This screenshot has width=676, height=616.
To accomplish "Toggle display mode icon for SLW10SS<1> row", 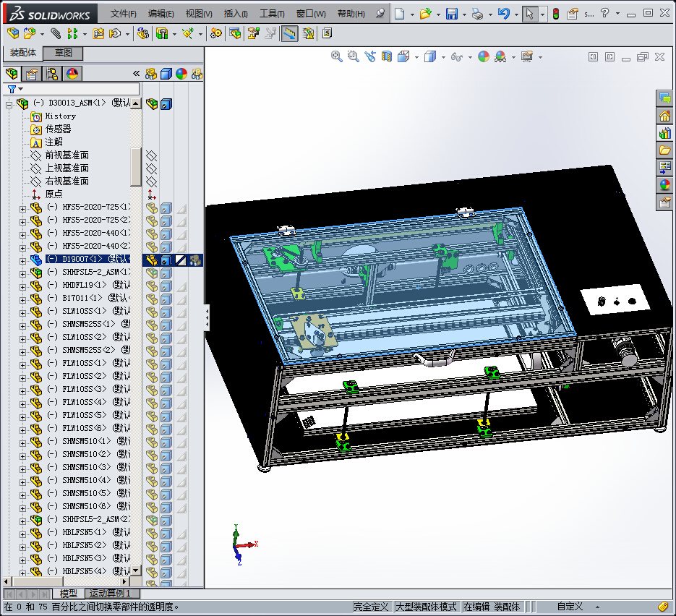I will [x=166, y=312].
